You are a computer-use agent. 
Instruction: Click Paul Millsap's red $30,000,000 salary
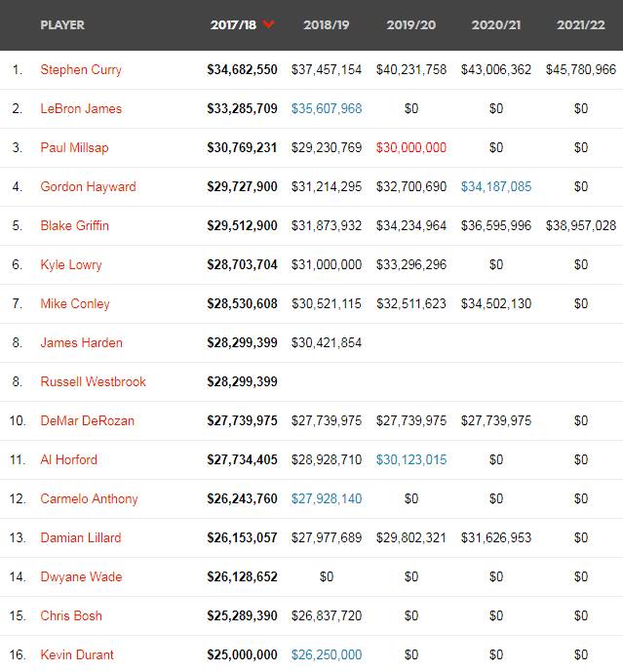(411, 147)
